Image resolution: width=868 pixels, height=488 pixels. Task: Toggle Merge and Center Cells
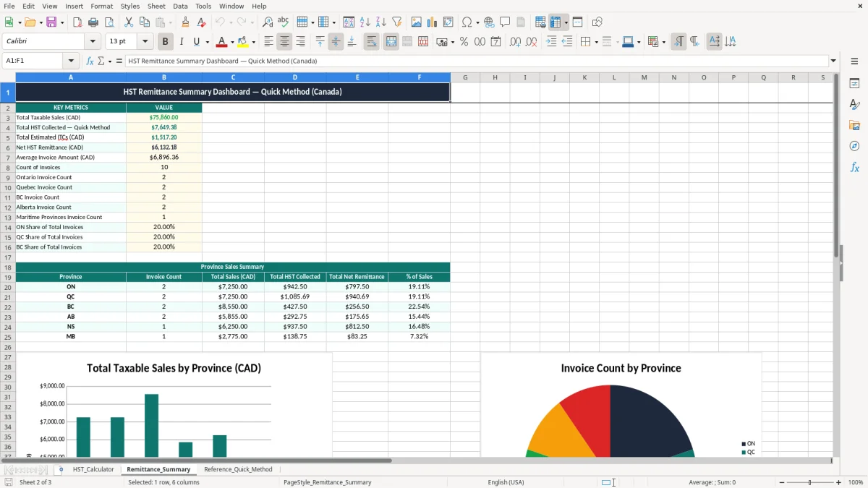(x=391, y=42)
